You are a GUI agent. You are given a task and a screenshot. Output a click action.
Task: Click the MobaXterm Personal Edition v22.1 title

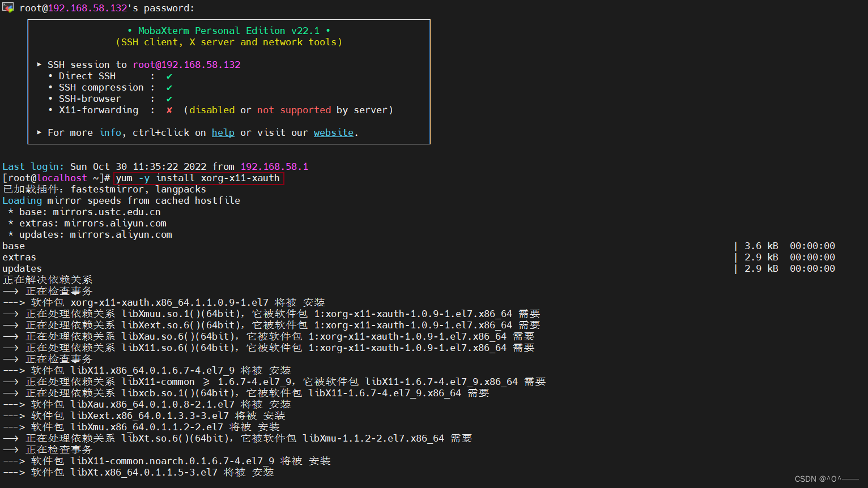coord(229,30)
